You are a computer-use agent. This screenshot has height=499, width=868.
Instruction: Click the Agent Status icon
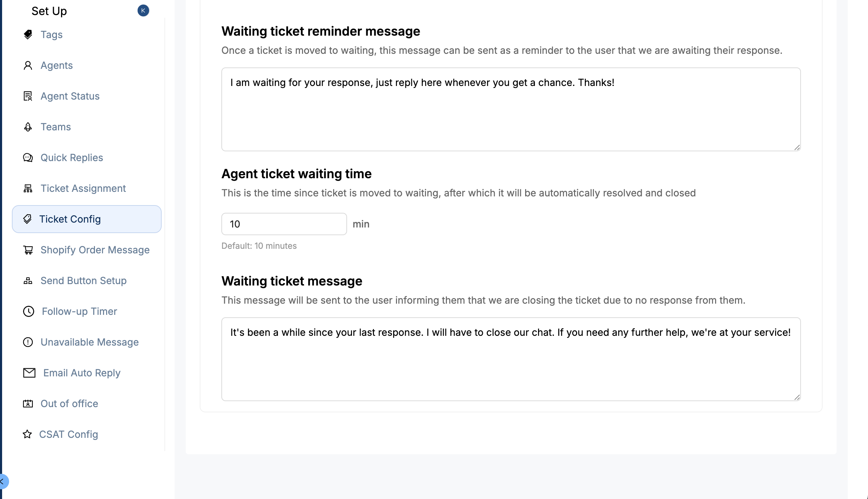[28, 96]
